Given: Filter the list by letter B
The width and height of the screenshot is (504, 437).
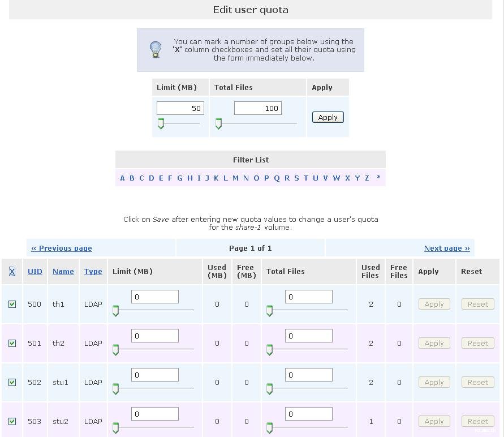Looking at the screenshot, I should click(132, 178).
